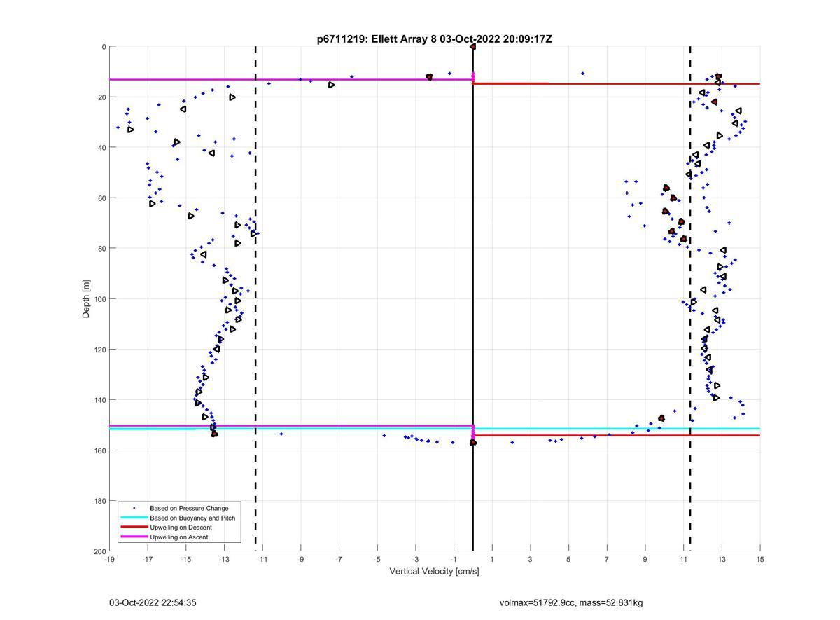
Task: Click depth axis tick label '40'
Action: pos(101,148)
